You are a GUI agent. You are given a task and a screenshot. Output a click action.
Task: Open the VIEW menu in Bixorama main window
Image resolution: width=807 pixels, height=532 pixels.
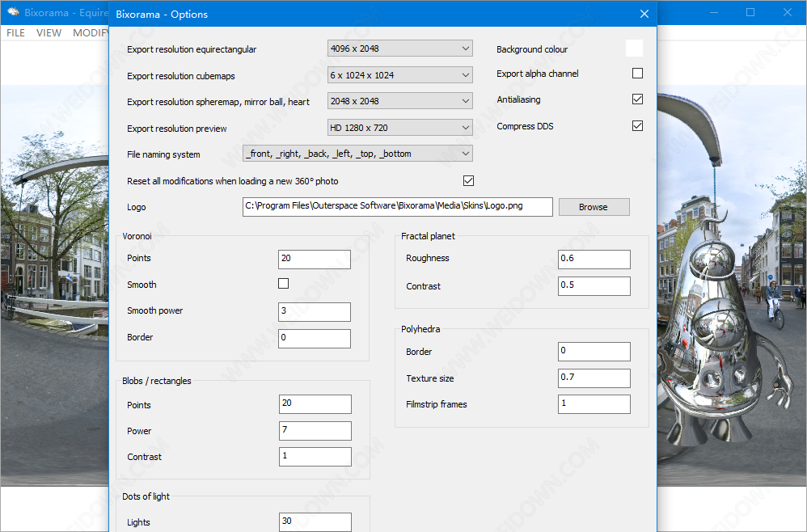point(49,33)
